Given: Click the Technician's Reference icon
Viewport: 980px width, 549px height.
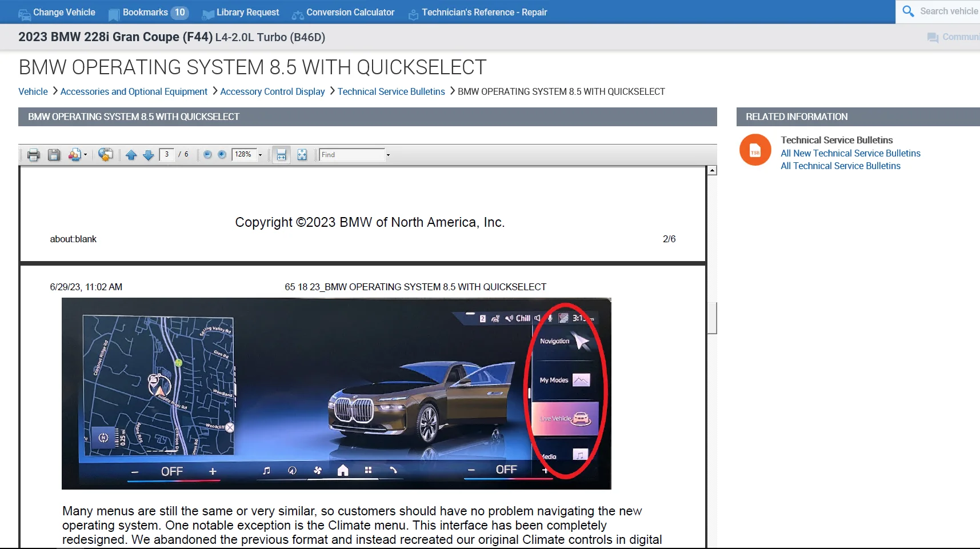Looking at the screenshot, I should [x=413, y=15].
